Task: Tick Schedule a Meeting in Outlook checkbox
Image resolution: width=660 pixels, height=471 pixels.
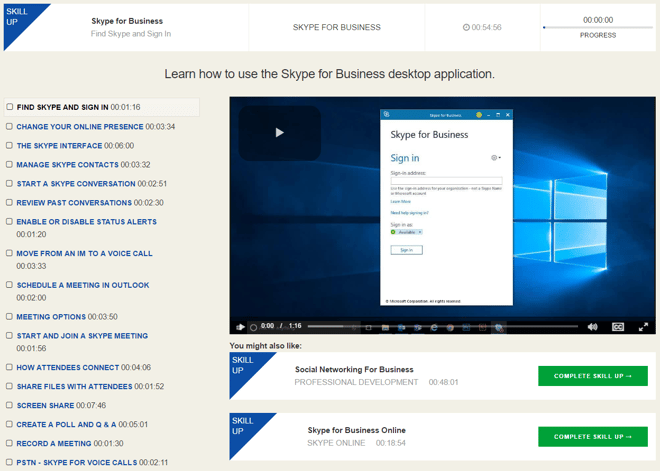Action: [x=9, y=285]
